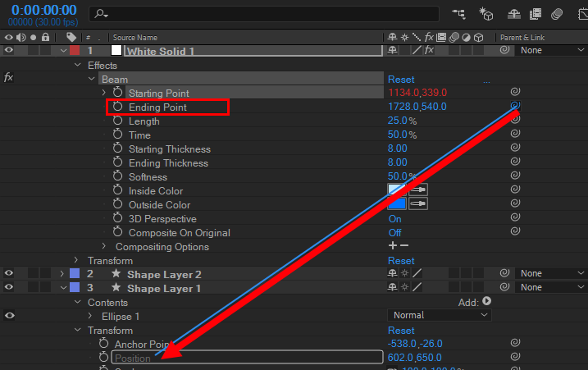This screenshot has height=370, width=588.
Task: Open Inside Color swatch picker
Action: coord(397,190)
